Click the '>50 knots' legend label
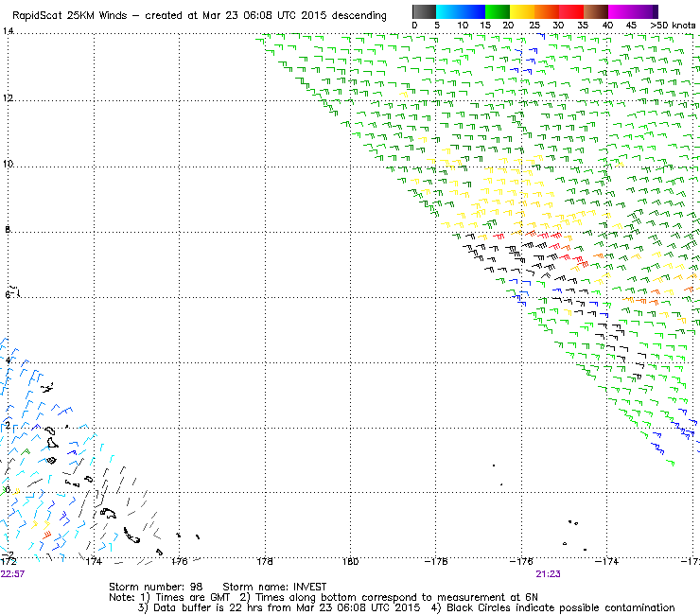Viewport: 700px width, 615px height. click(x=673, y=26)
